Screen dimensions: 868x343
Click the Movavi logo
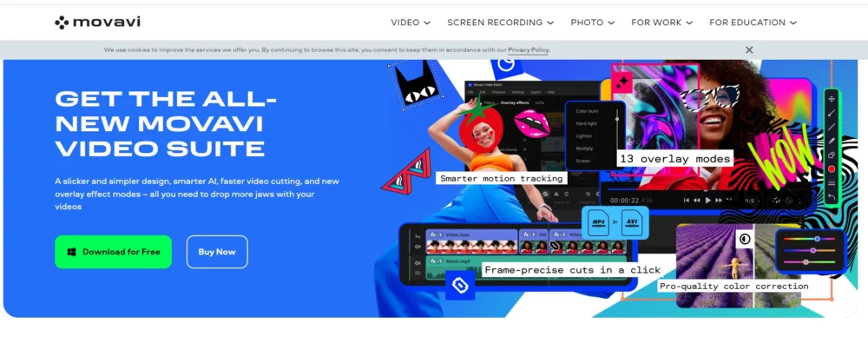click(97, 23)
